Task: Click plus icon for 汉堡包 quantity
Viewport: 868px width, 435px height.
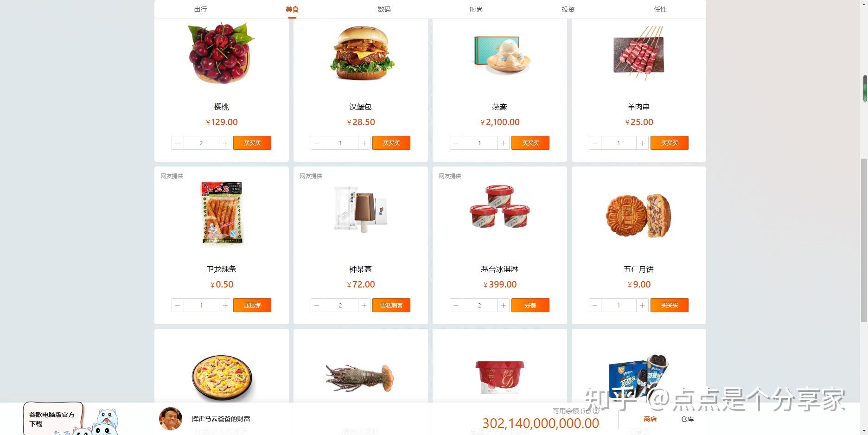Action: 364,143
